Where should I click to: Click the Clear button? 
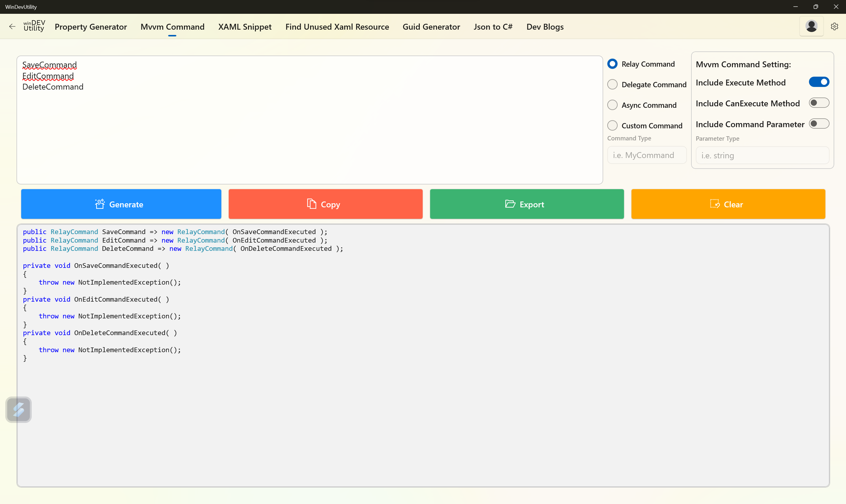(x=728, y=204)
